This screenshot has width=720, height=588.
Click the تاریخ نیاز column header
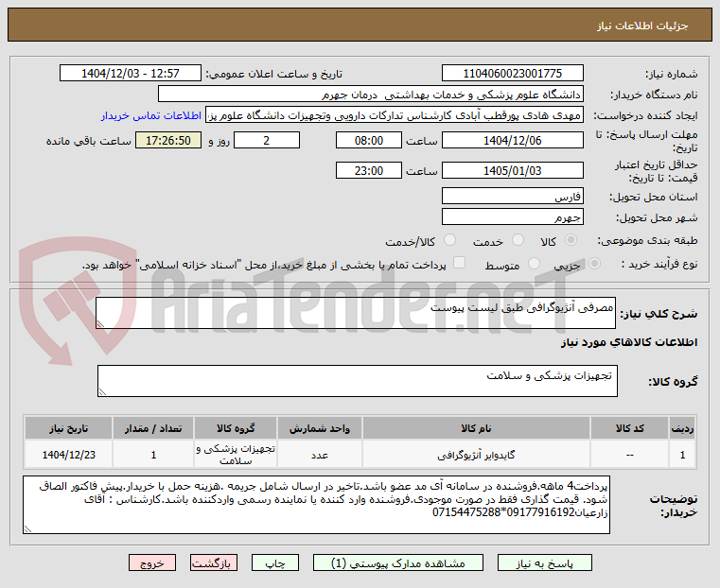coord(69,428)
